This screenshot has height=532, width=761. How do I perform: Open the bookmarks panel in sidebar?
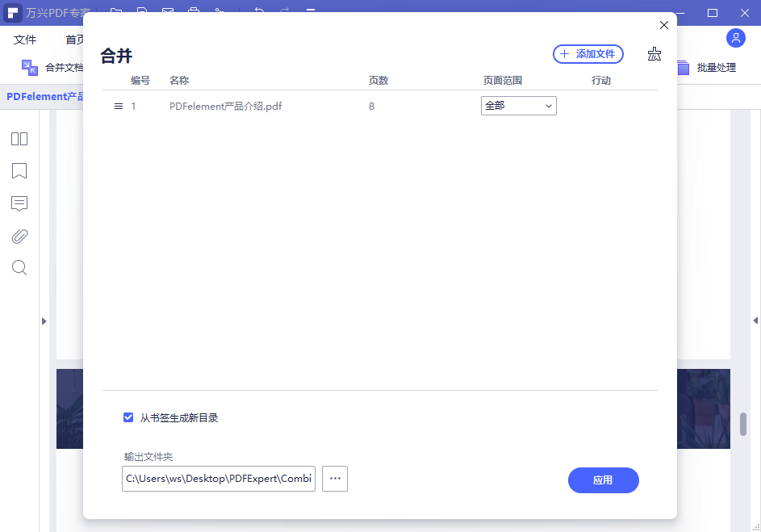point(19,171)
